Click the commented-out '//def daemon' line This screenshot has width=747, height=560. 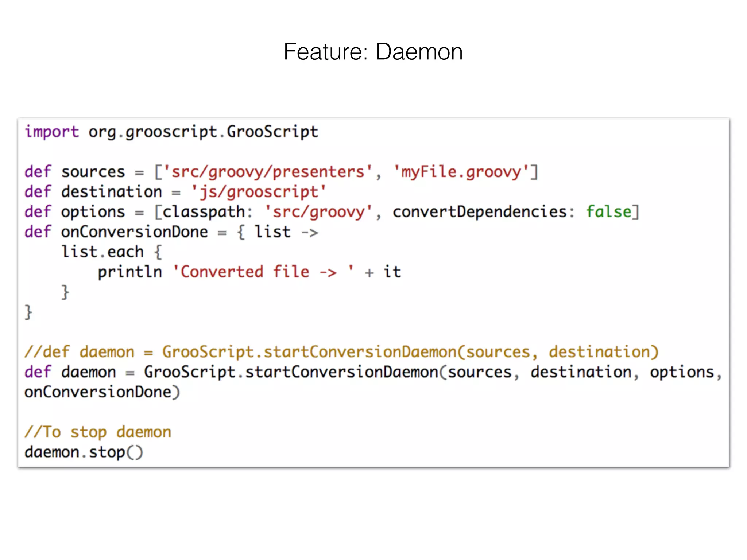[341, 352]
